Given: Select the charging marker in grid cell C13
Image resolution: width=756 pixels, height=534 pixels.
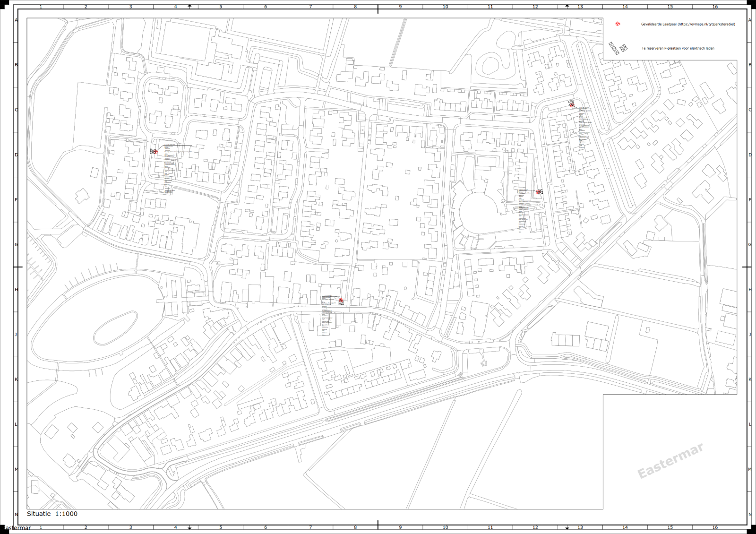Looking at the screenshot, I should [571, 104].
